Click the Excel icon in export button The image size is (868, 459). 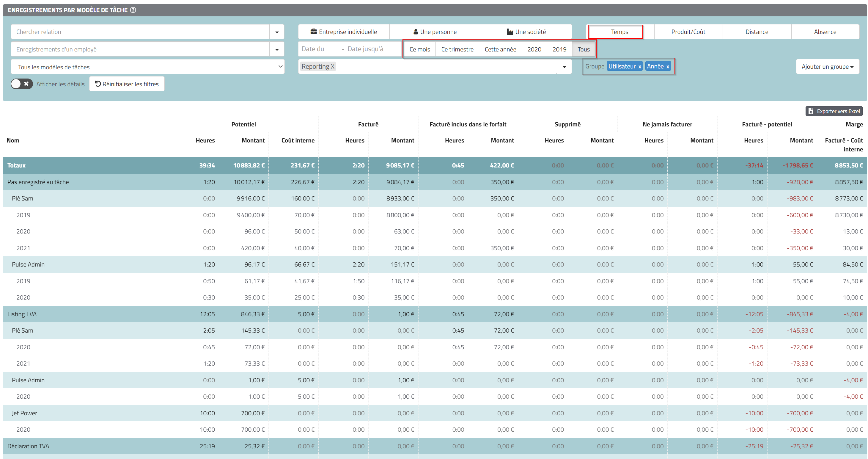click(x=811, y=111)
